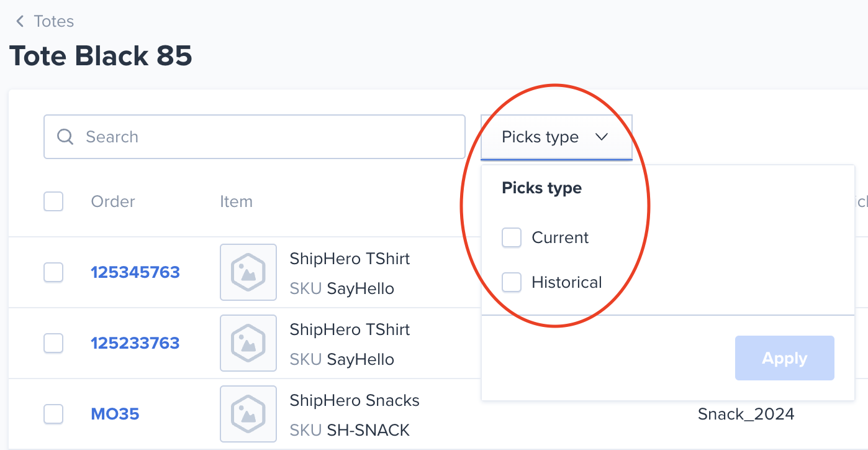Open placeholder image for order 125233763
This screenshot has width=868, height=450.
coord(248,343)
